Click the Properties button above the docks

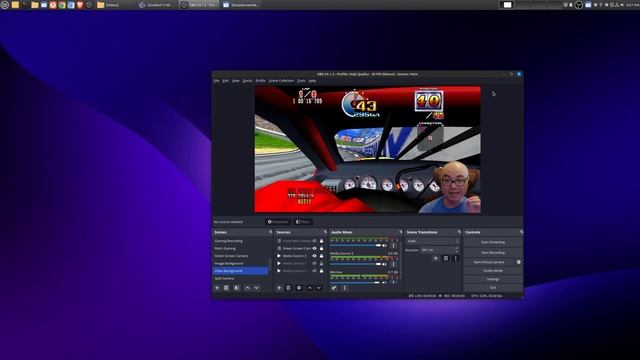(x=278, y=222)
